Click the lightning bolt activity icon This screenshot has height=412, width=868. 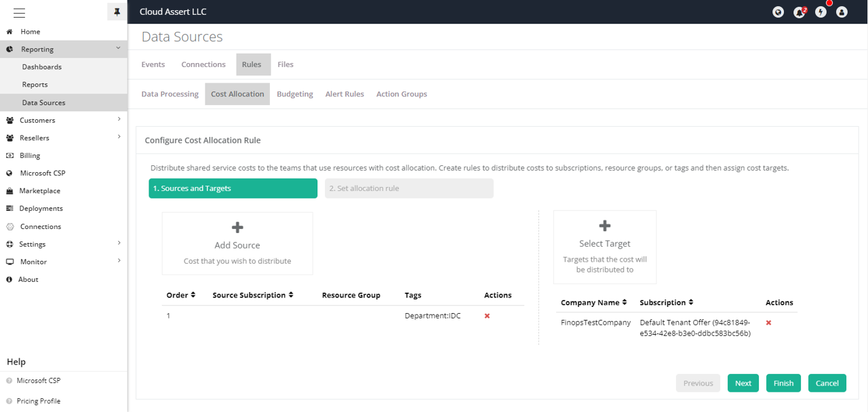[821, 12]
